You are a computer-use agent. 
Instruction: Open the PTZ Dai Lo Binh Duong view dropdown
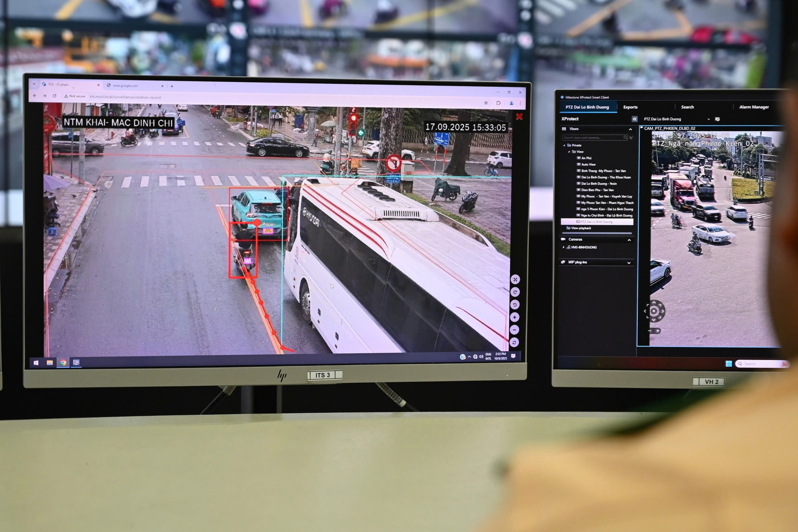coord(709,119)
